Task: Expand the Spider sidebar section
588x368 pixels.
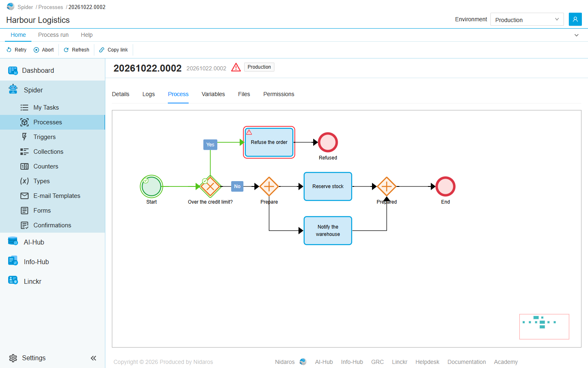Action: 52,90
